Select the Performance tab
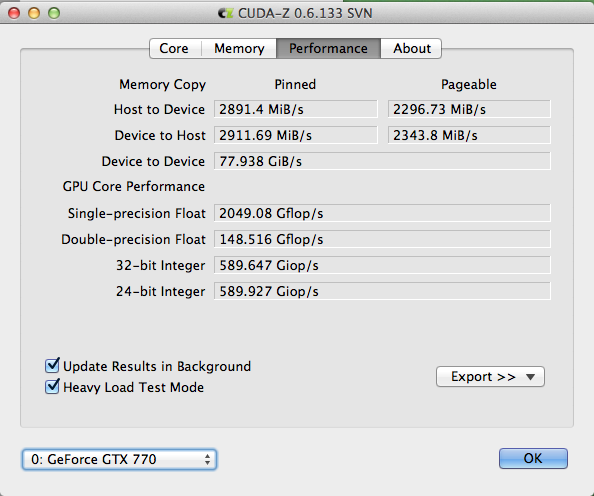 click(x=328, y=49)
